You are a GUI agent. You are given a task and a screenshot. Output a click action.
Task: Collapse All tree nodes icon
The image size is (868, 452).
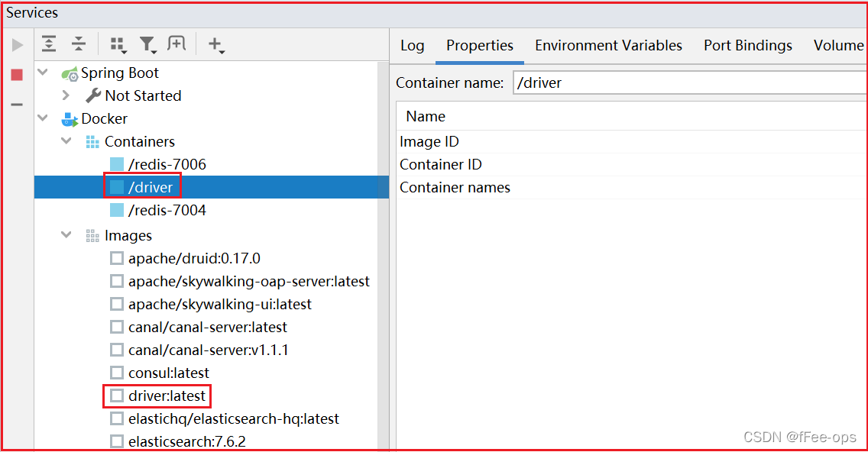point(79,44)
